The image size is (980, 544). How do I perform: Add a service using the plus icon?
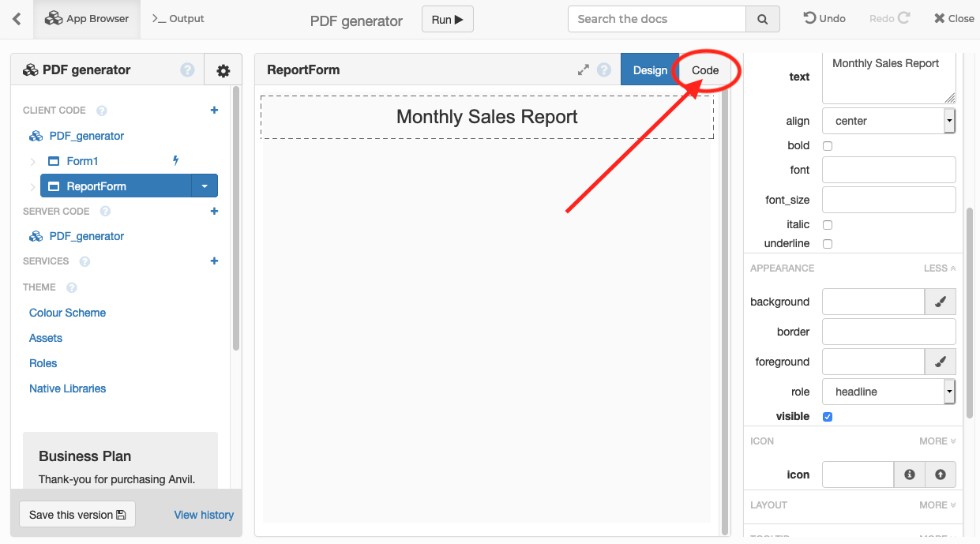[214, 261]
